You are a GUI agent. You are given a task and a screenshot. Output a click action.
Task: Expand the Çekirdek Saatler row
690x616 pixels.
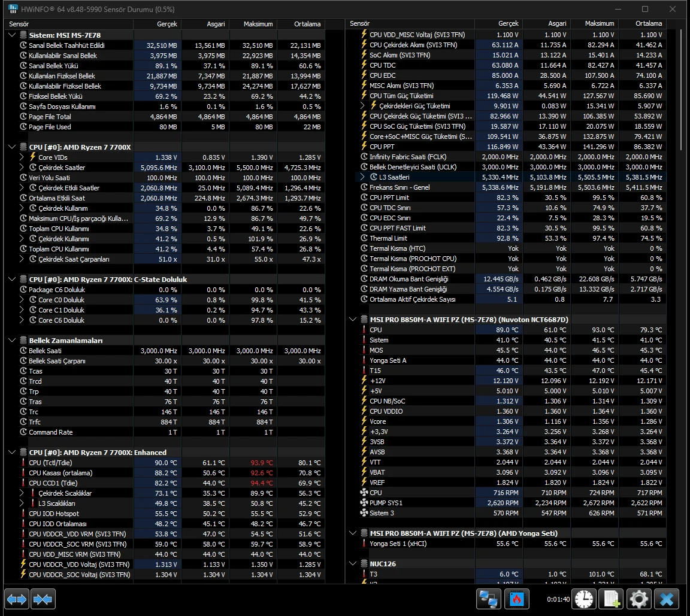[22, 167]
